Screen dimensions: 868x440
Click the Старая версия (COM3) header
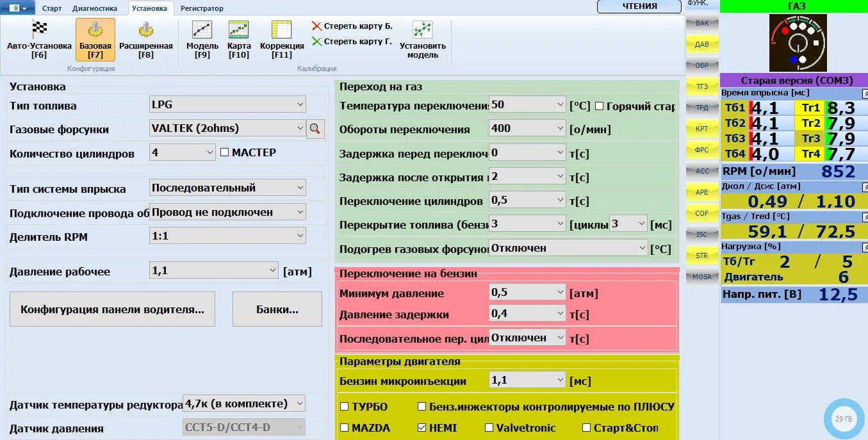click(x=794, y=80)
